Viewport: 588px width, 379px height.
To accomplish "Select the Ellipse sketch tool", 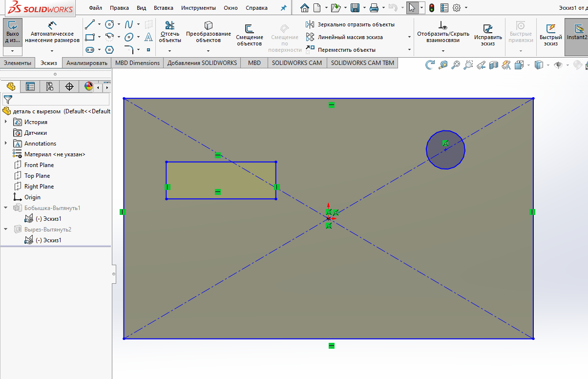I will click(x=129, y=37).
